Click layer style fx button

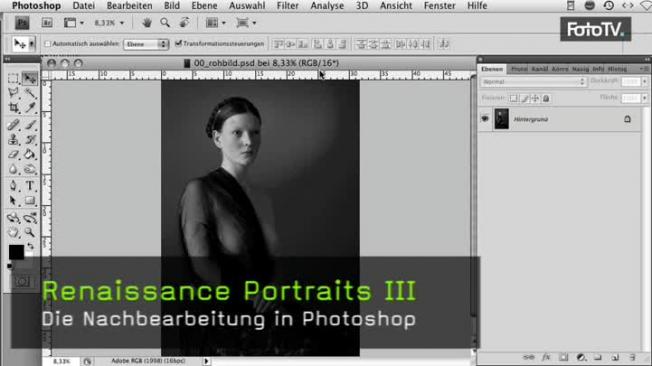point(546,357)
